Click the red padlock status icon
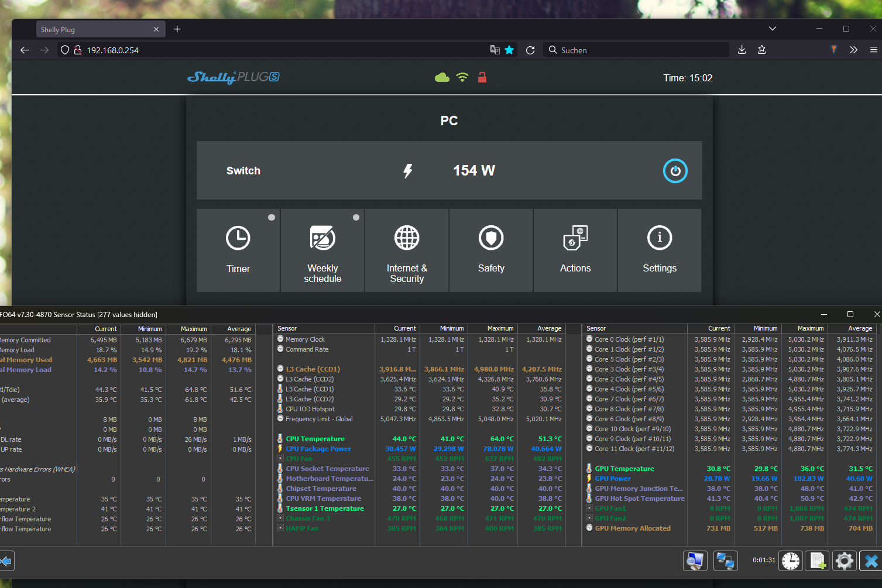This screenshot has width=882, height=588. [x=482, y=77]
